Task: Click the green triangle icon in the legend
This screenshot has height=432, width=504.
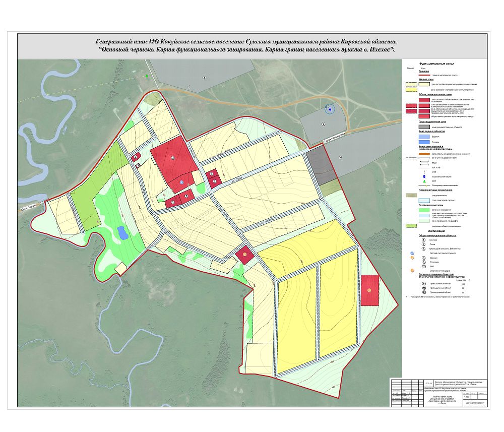Action: (424, 181)
